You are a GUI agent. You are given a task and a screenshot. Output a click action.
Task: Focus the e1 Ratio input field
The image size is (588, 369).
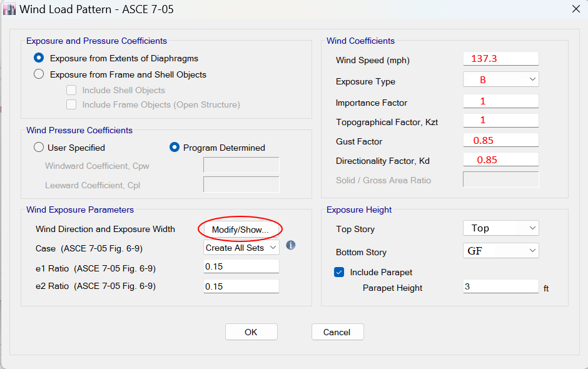(x=241, y=266)
